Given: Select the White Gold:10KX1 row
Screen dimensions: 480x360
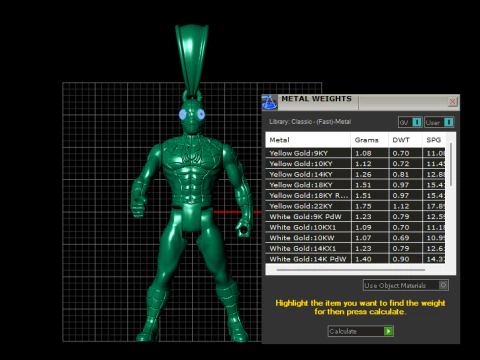Looking at the screenshot, I should tap(355, 227).
